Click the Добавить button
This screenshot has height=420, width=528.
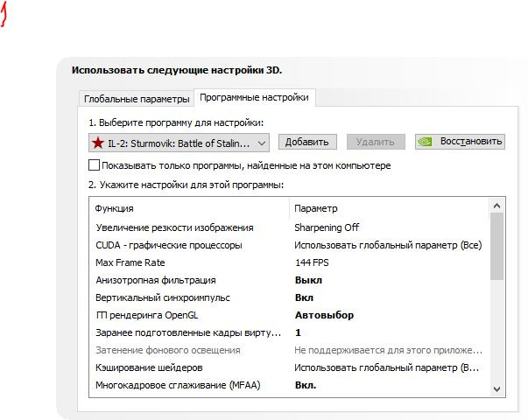(x=307, y=142)
